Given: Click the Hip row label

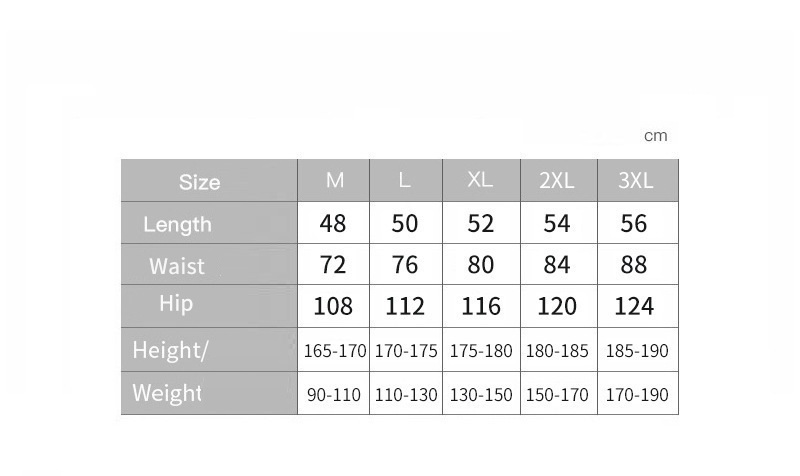Looking at the screenshot, I should pyautogui.click(x=176, y=304).
